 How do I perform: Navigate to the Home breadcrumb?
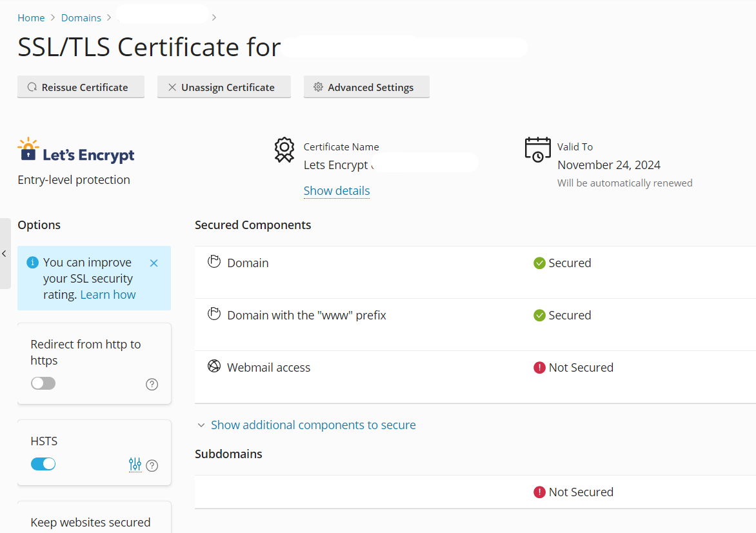pos(31,17)
